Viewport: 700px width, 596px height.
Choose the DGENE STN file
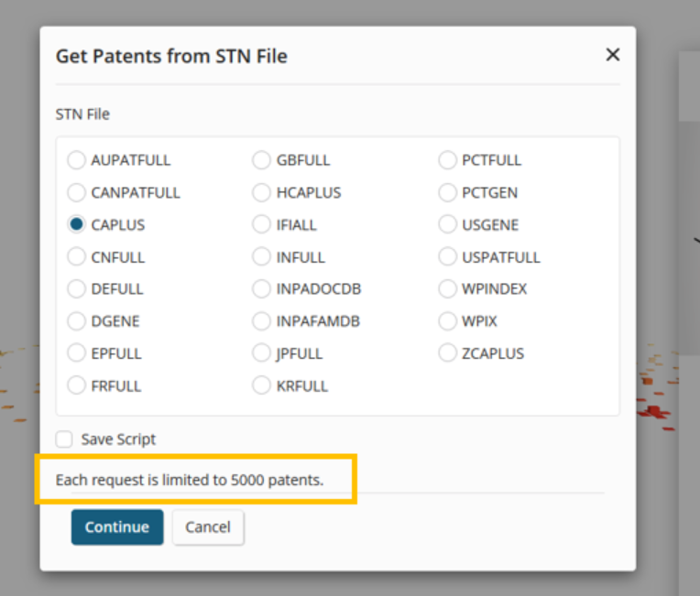76,321
